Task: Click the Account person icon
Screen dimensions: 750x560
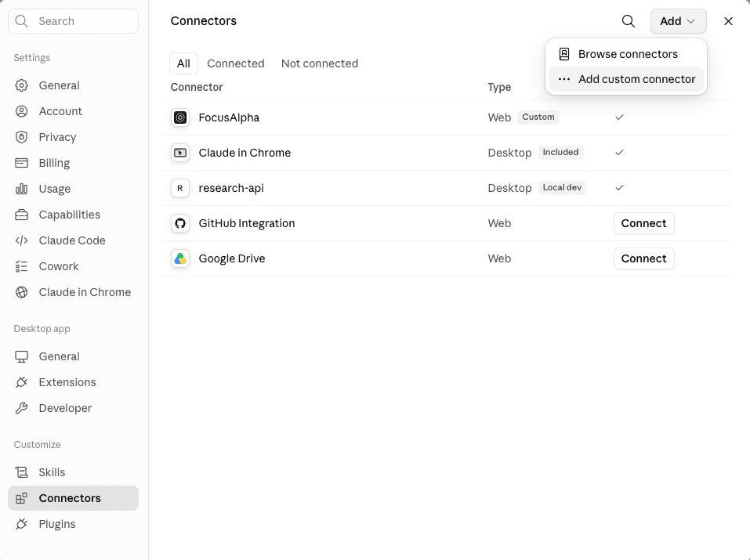Action: [x=21, y=111]
